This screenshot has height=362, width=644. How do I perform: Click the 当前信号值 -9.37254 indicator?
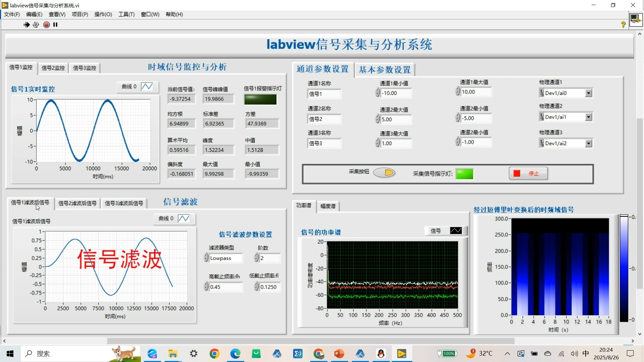click(x=181, y=99)
